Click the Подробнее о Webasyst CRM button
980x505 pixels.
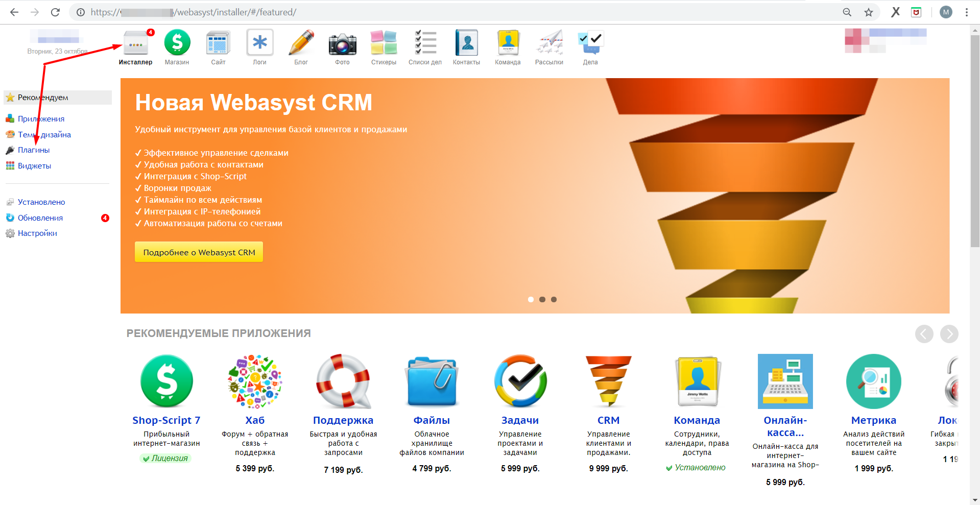point(199,252)
